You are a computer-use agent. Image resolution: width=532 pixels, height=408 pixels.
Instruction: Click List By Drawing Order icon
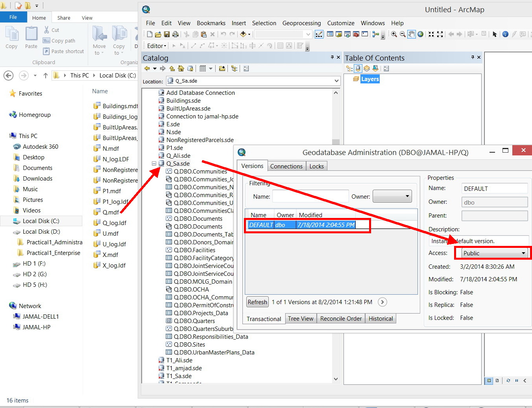(349, 68)
